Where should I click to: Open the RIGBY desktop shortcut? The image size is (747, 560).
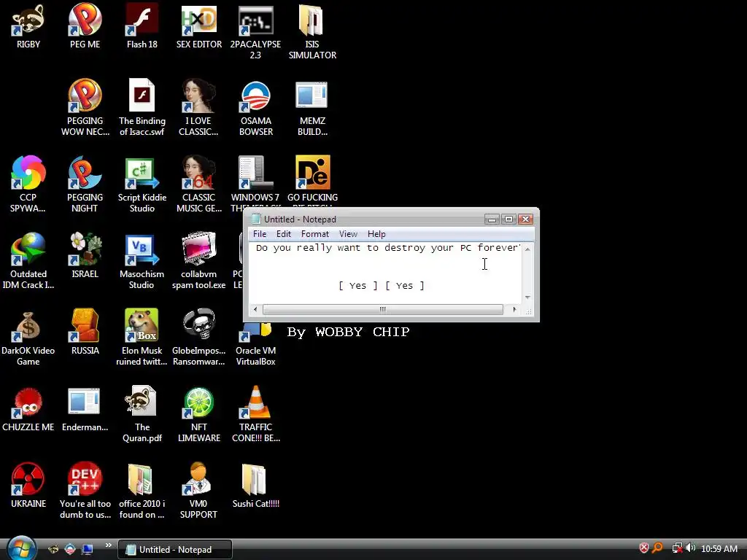(x=28, y=27)
